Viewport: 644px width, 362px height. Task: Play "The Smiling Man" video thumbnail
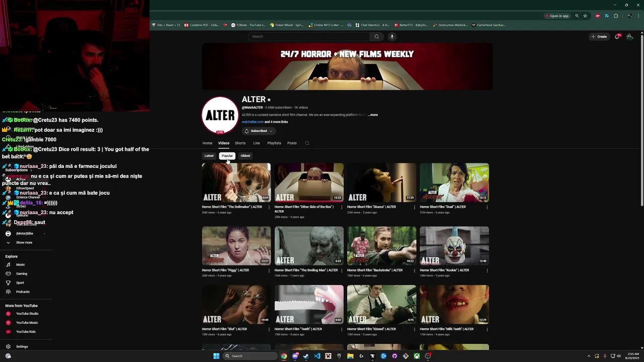click(x=309, y=246)
